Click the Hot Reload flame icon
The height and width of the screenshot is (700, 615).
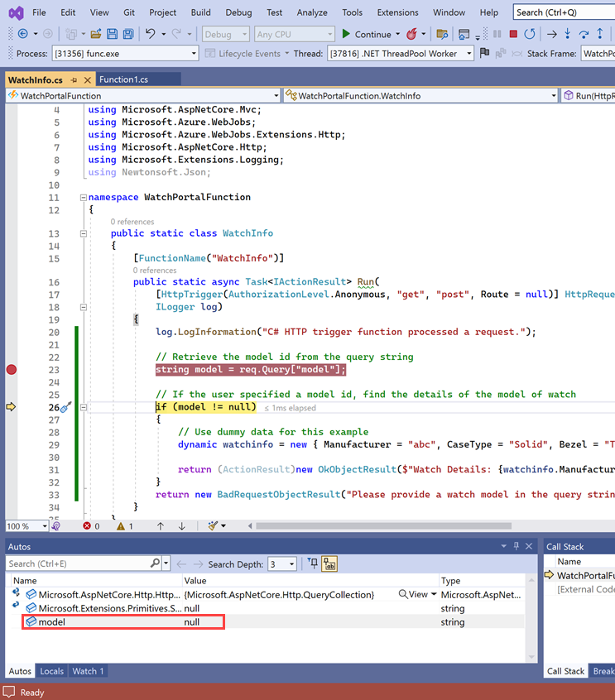coord(411,34)
